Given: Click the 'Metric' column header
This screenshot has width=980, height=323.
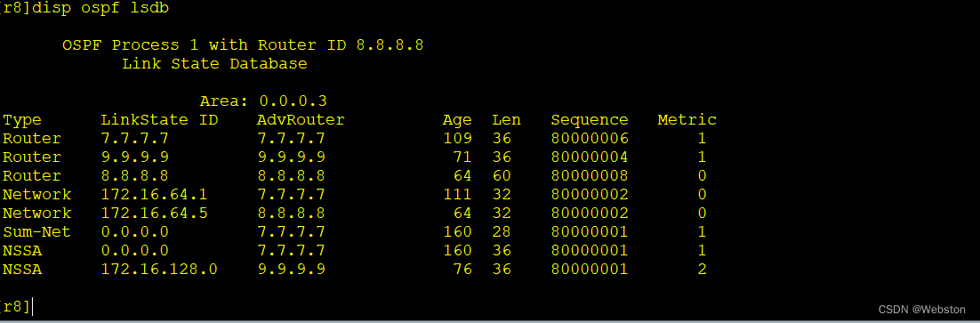Looking at the screenshot, I should click(687, 120).
